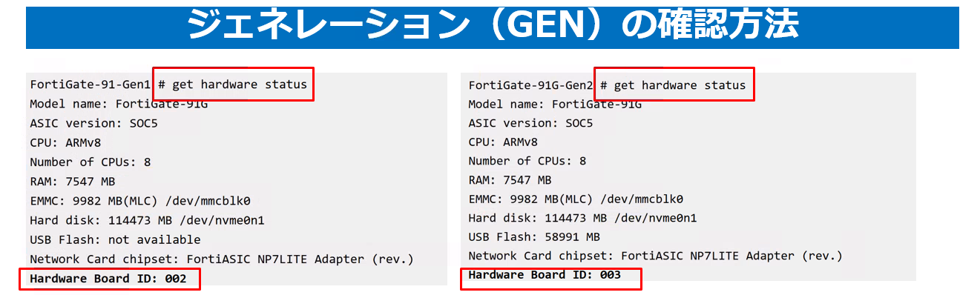This screenshot has height=298, width=980.
Task: Click the Hard disk: 114473 MB line in Gen1 panel
Action: [x=147, y=220]
